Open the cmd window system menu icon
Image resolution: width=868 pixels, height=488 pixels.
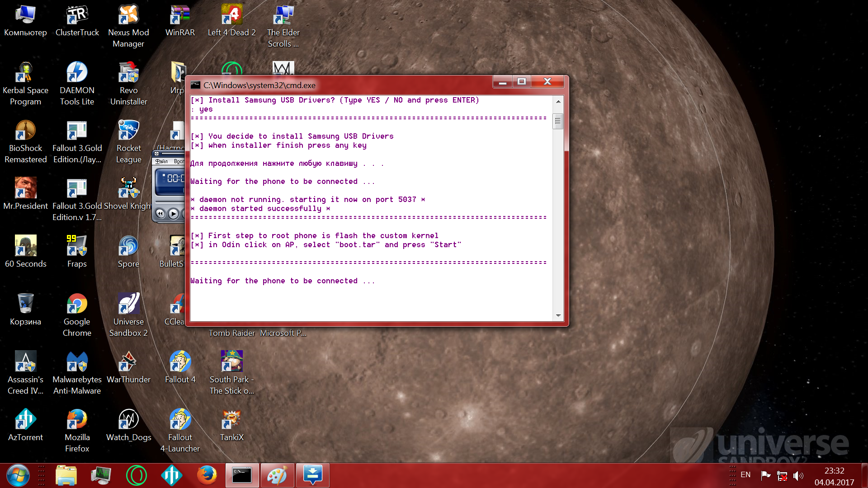pyautogui.click(x=195, y=85)
